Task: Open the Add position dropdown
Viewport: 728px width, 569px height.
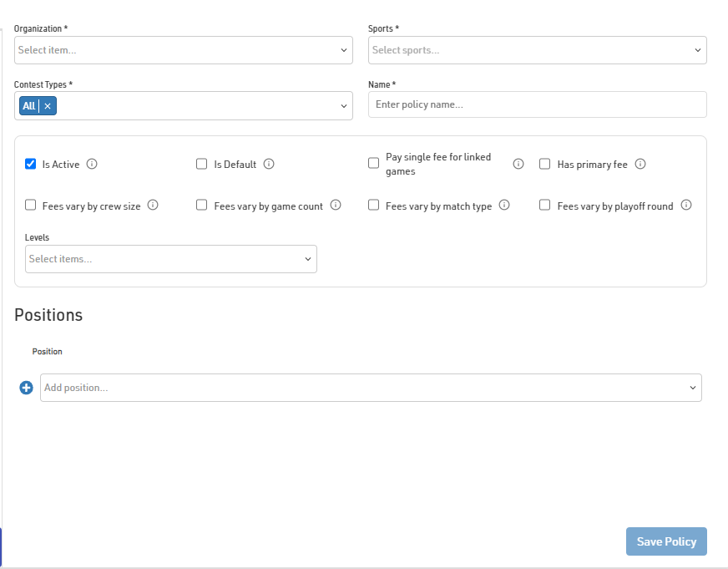Action: 370,388
